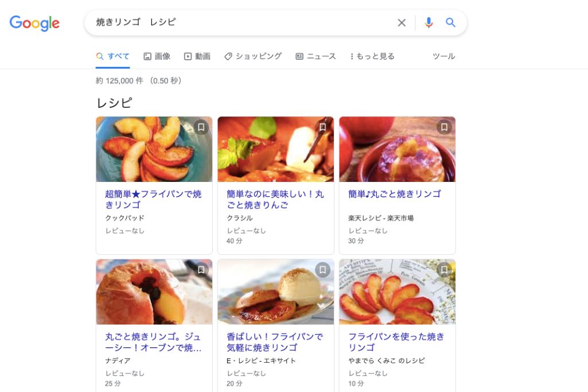Toggle the bookmark on the 楽天レシピ card

[444, 127]
